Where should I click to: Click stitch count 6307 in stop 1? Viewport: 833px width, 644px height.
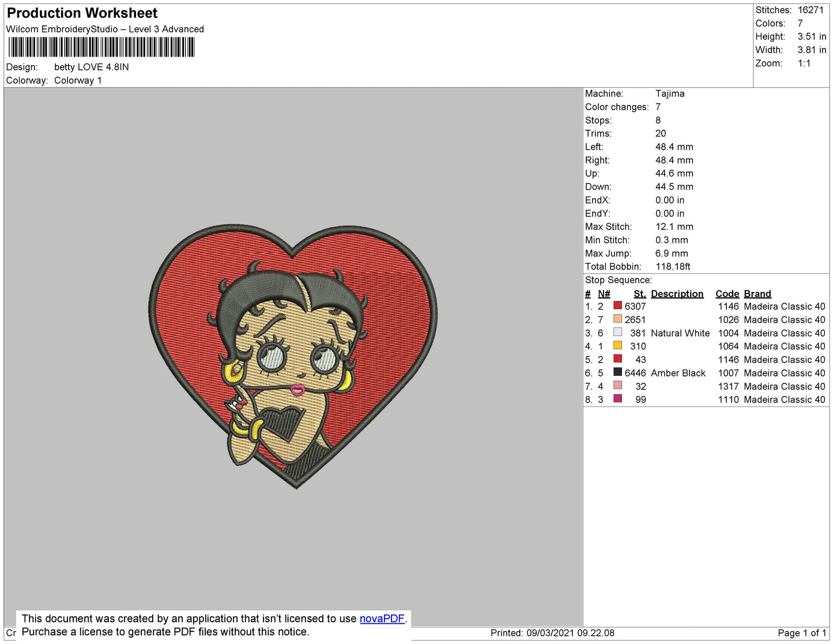(635, 306)
